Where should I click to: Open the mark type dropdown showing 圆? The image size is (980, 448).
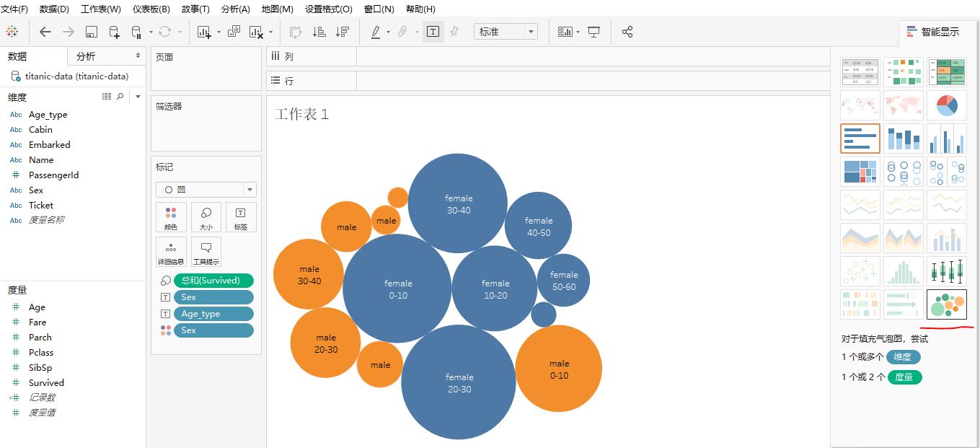[x=206, y=190]
